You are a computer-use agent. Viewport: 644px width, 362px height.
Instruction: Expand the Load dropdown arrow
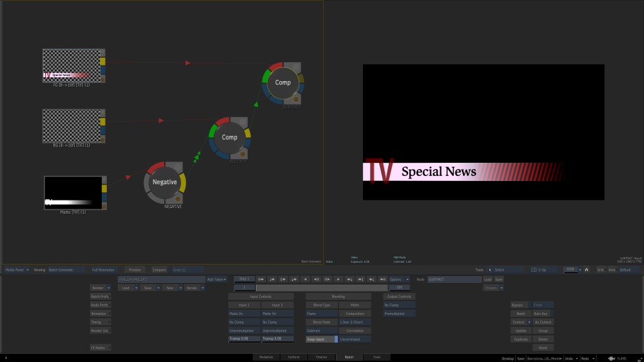click(136, 288)
